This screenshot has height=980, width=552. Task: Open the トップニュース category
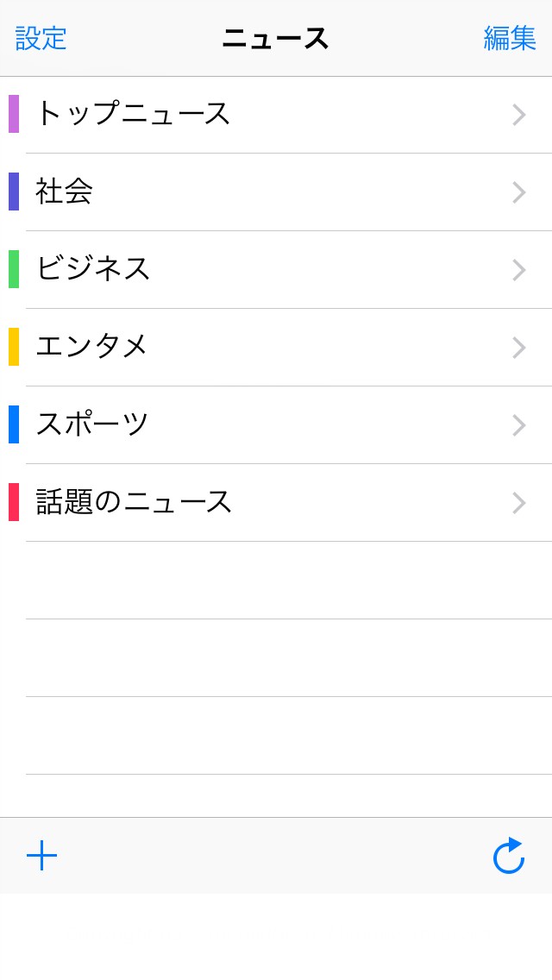click(x=133, y=114)
